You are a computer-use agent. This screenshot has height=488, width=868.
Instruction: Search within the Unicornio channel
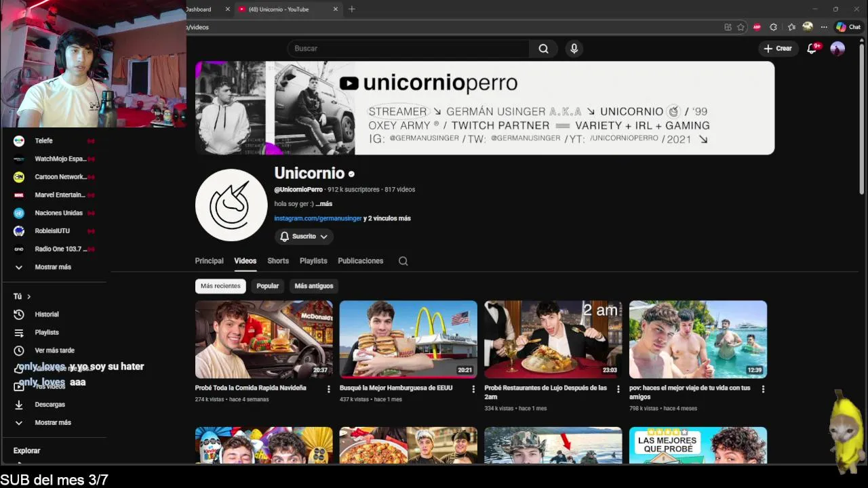coord(403,261)
